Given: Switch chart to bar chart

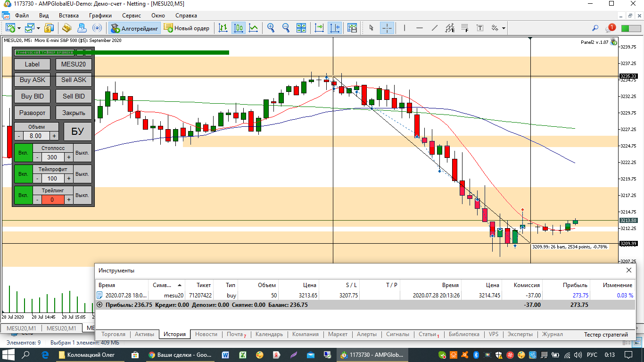Looking at the screenshot, I should 223,28.
